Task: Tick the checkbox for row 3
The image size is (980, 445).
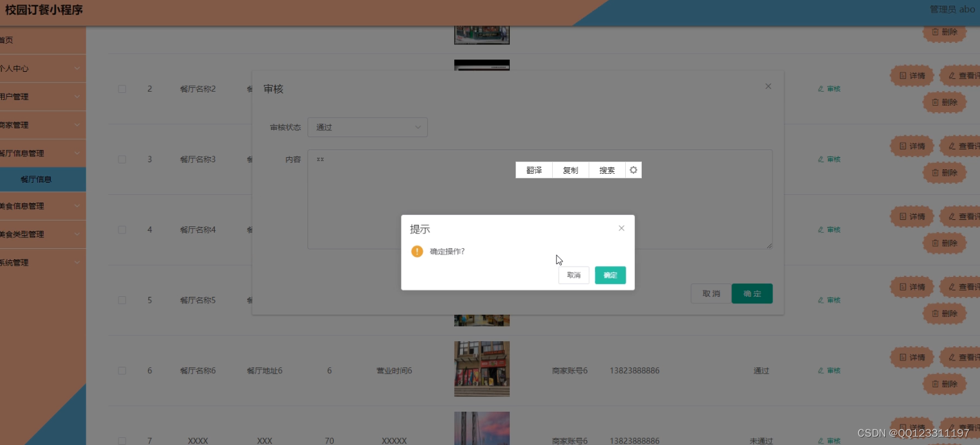Action: (122, 160)
